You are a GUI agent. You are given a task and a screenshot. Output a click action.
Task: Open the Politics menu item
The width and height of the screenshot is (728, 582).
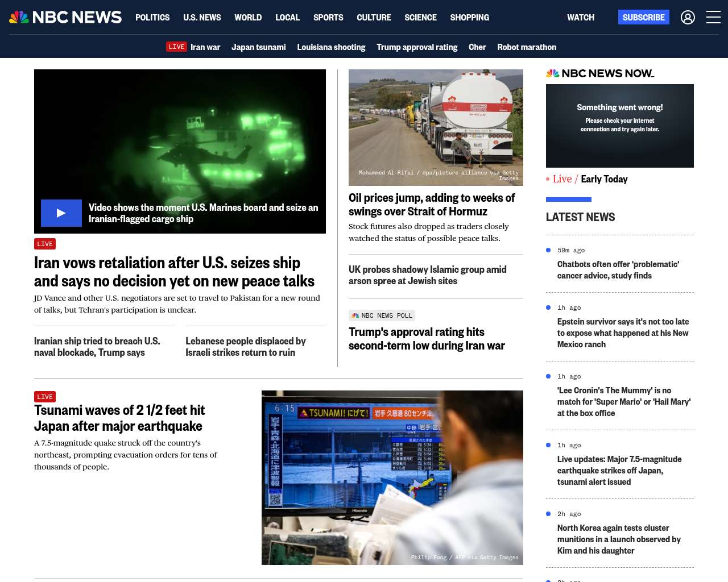point(152,18)
